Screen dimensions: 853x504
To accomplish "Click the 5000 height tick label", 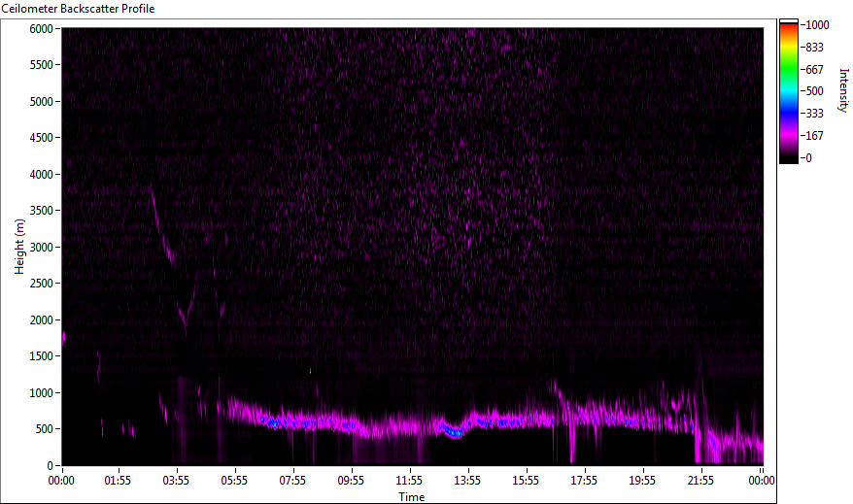I will coord(42,102).
